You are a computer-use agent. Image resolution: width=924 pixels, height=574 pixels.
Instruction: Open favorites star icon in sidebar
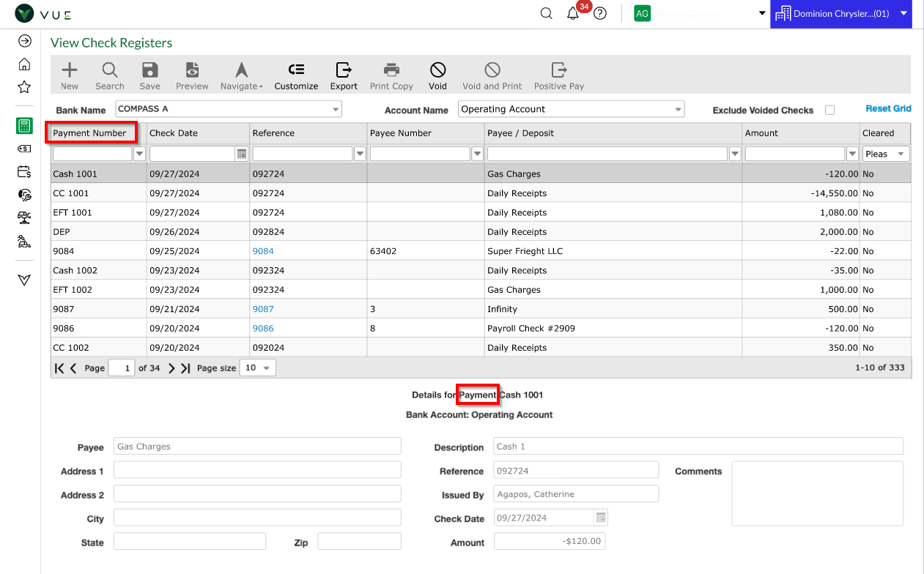[24, 87]
